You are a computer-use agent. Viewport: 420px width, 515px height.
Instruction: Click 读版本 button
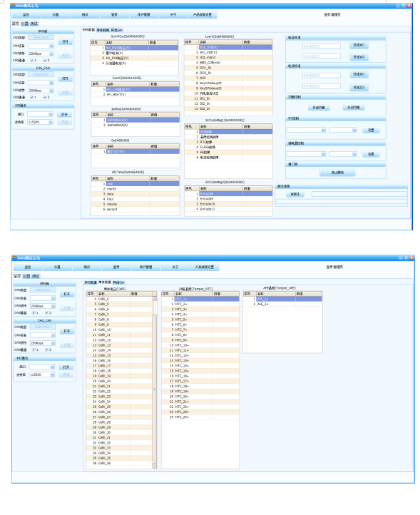pyautogui.click(x=295, y=194)
